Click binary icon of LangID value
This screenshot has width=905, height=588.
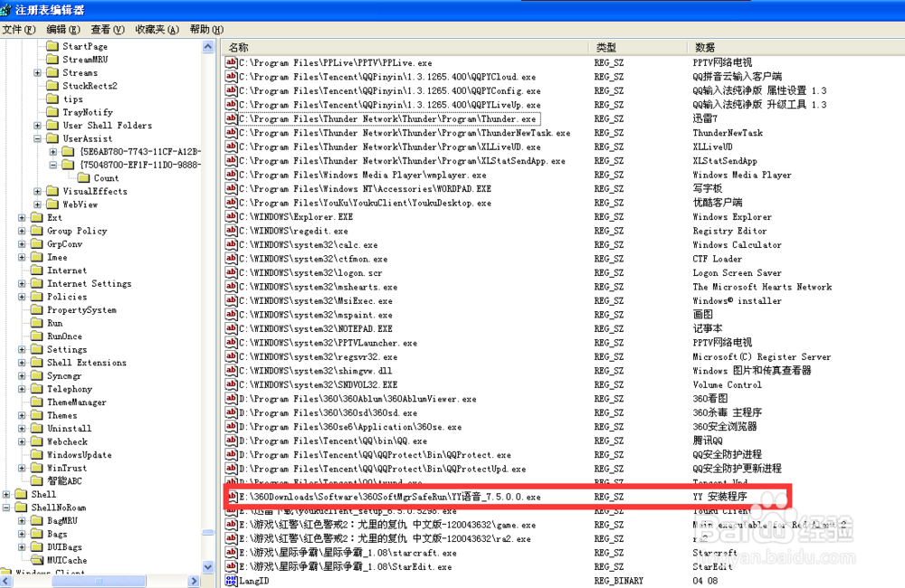[x=232, y=581]
